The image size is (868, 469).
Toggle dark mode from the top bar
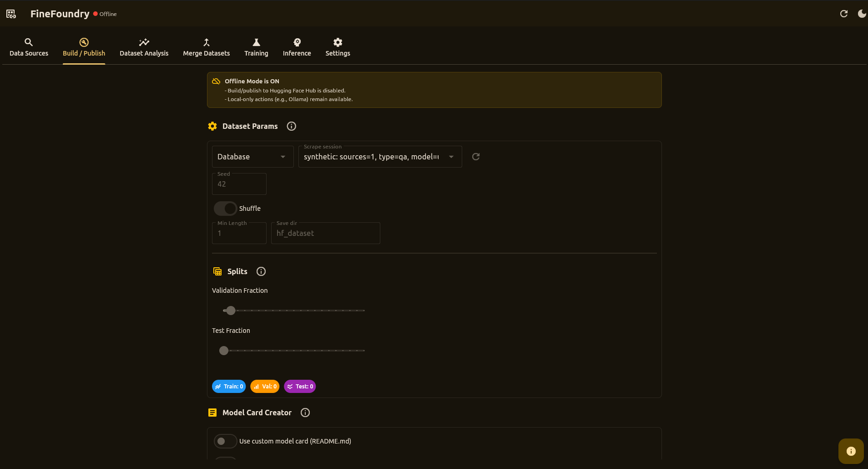point(861,14)
